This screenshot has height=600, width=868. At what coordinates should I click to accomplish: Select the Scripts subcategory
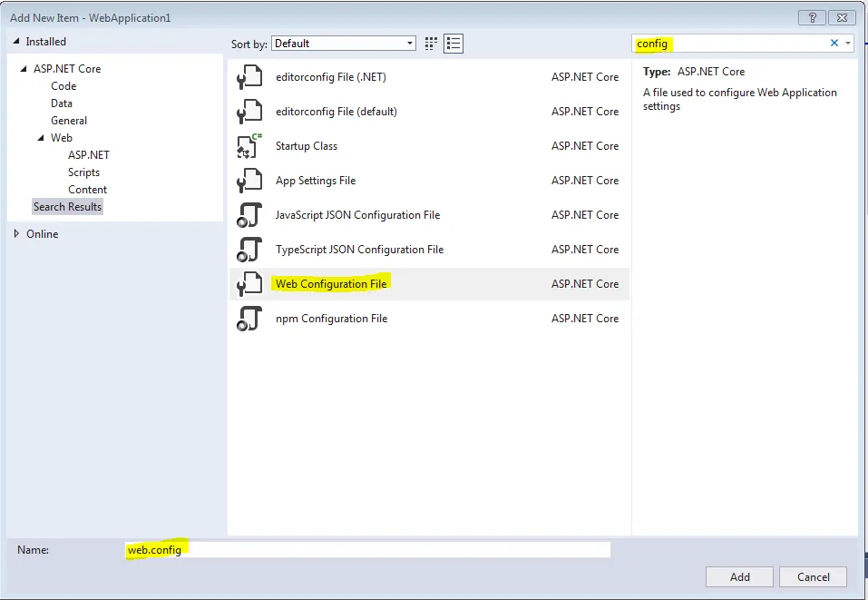83,172
